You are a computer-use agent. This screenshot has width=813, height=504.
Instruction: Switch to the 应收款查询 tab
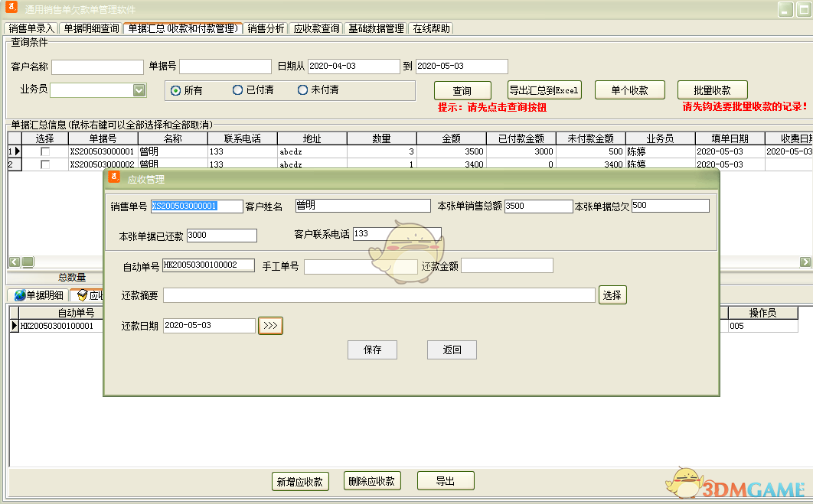[315, 28]
